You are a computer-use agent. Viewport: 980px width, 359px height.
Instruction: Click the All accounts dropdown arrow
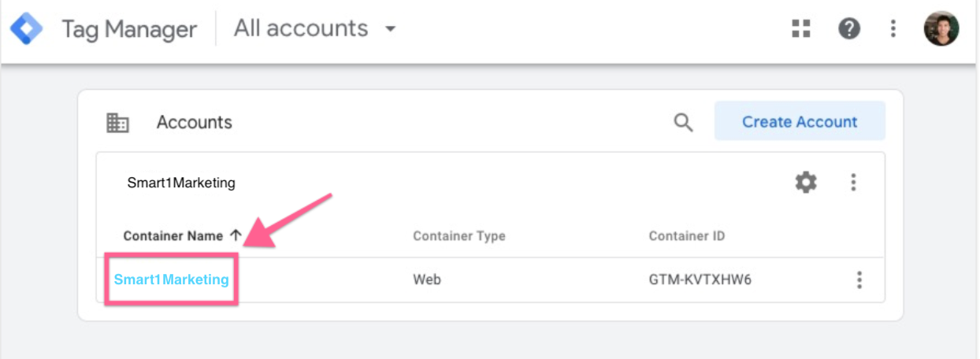click(389, 30)
